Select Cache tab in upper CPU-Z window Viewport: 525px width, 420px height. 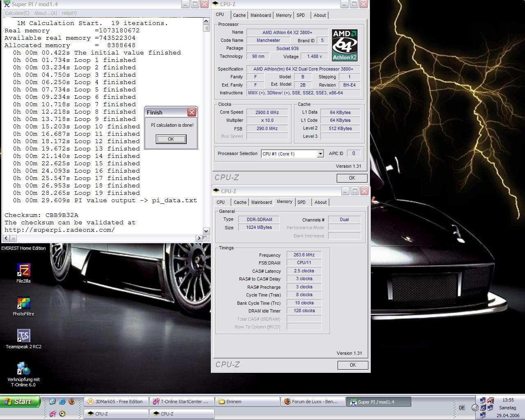[239, 15]
